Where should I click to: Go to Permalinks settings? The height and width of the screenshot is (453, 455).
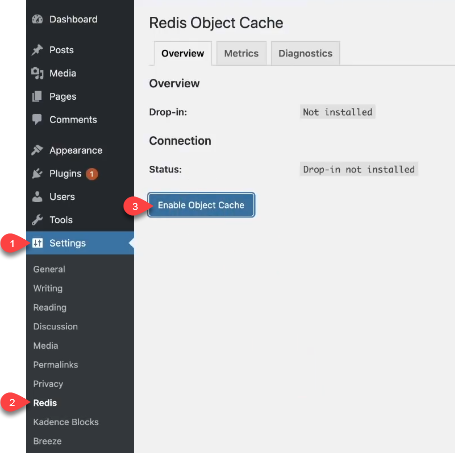point(56,365)
